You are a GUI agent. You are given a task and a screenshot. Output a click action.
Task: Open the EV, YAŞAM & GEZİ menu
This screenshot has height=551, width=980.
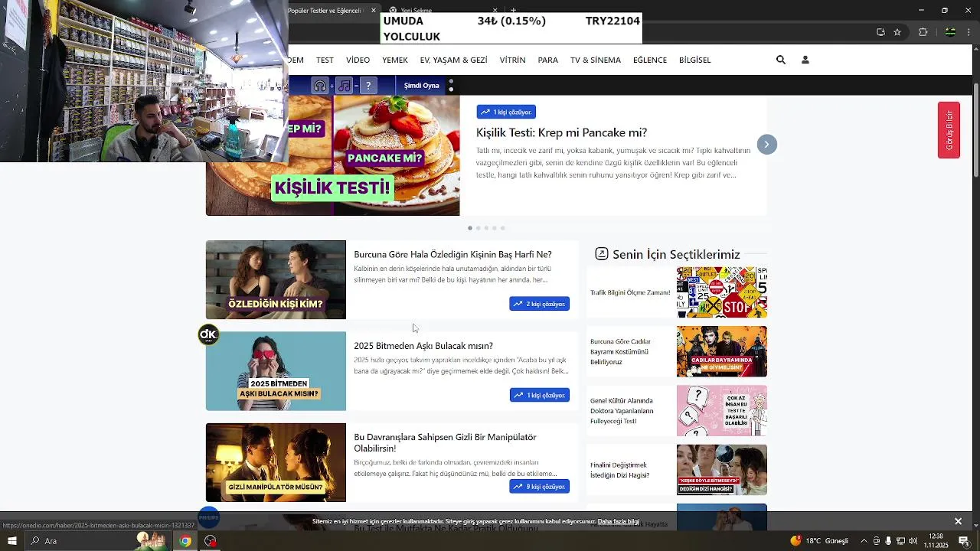pyautogui.click(x=453, y=60)
